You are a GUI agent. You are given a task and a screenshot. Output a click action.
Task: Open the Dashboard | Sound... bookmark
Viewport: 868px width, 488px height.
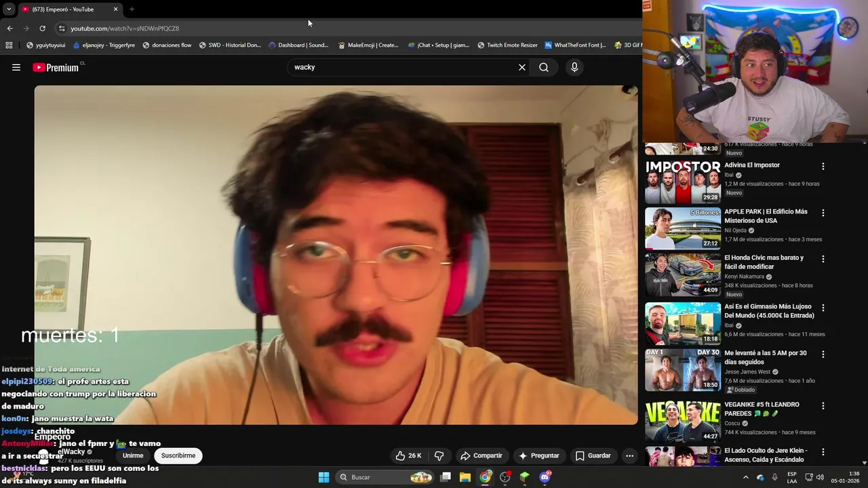298,45
